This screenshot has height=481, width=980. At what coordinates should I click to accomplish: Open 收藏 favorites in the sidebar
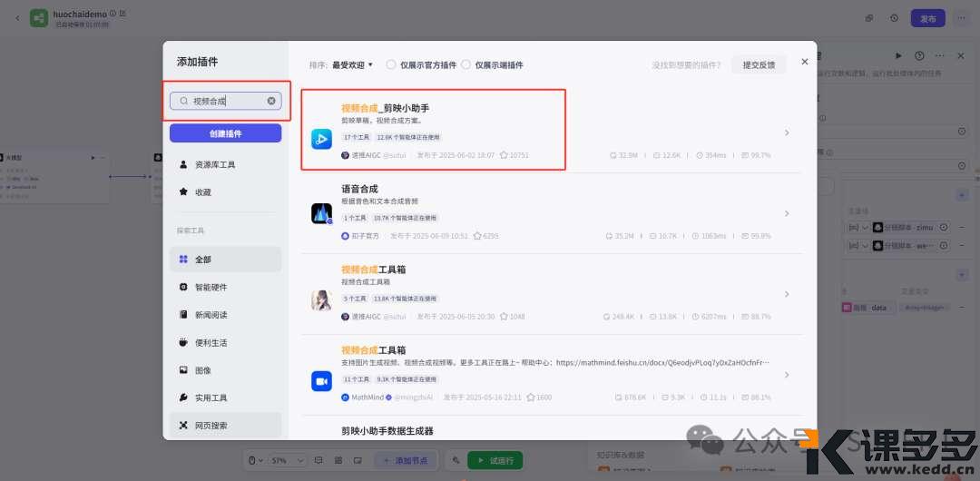[226, 192]
